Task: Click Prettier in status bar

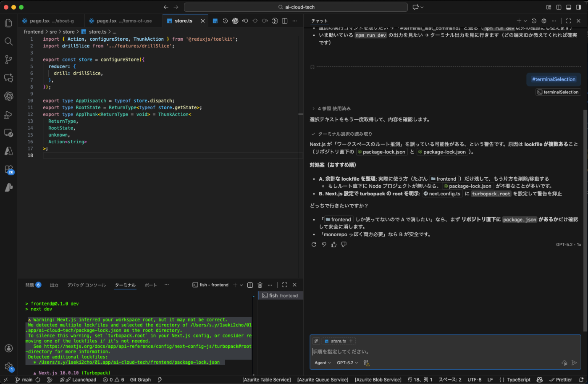Action: [560, 380]
